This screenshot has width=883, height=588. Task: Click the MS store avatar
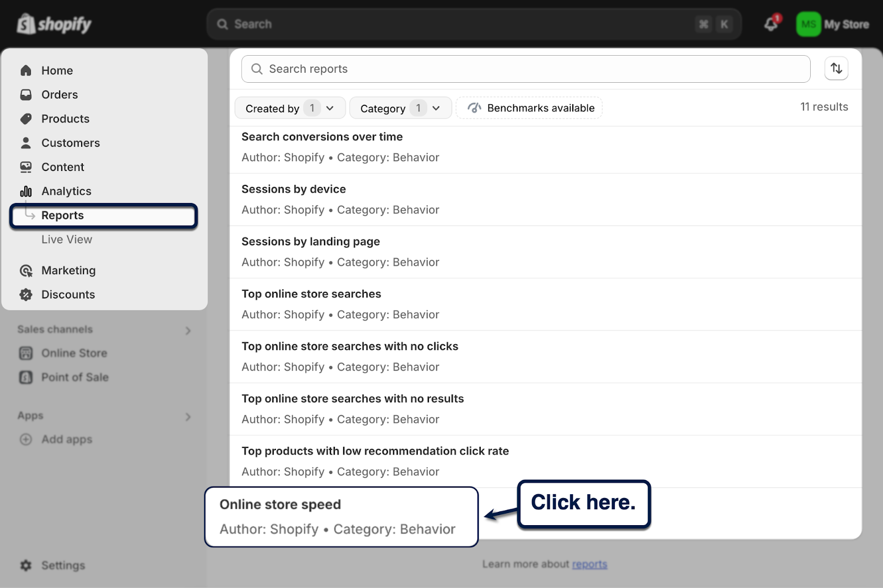point(808,24)
